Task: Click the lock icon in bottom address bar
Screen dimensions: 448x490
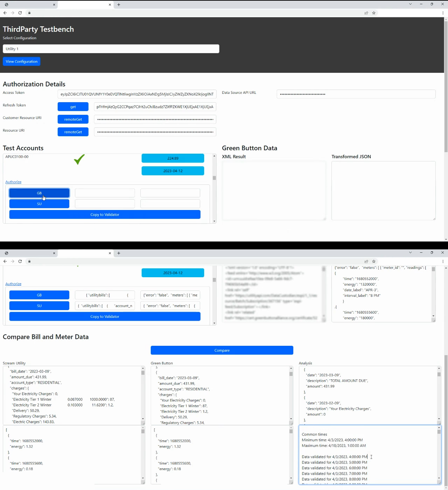Action: (29, 261)
